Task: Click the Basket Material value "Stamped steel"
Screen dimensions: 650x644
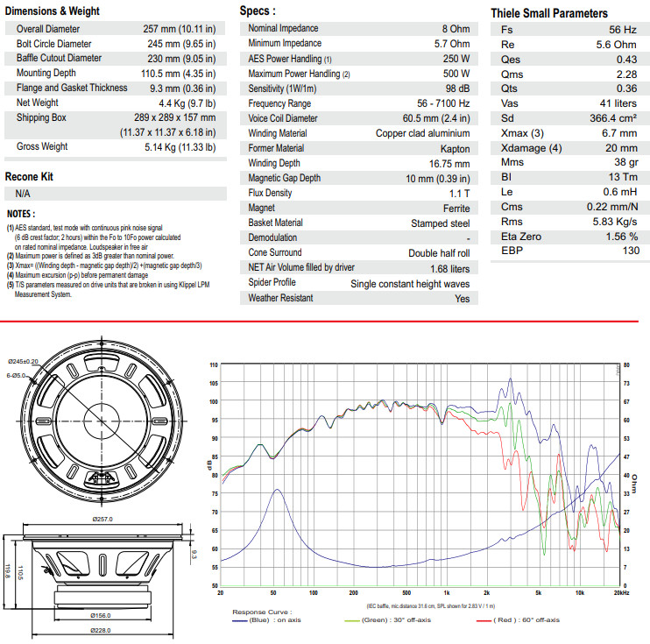Action: (441, 224)
